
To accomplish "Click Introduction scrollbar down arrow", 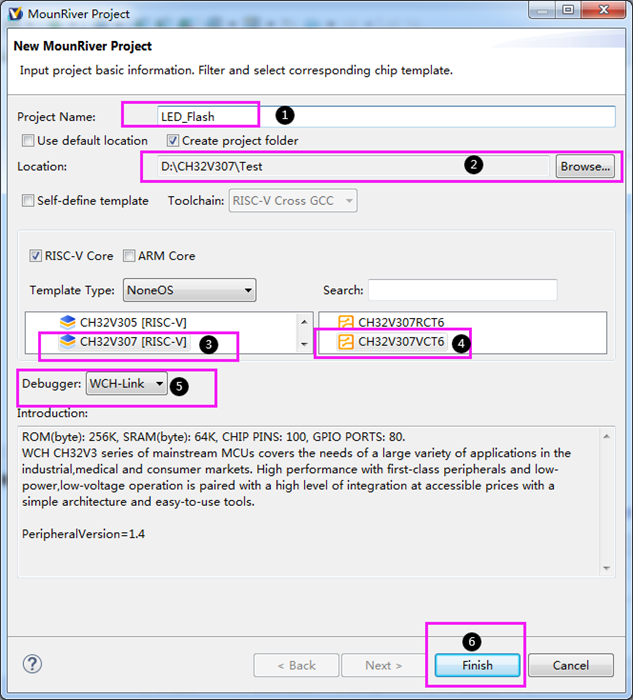I will point(607,568).
